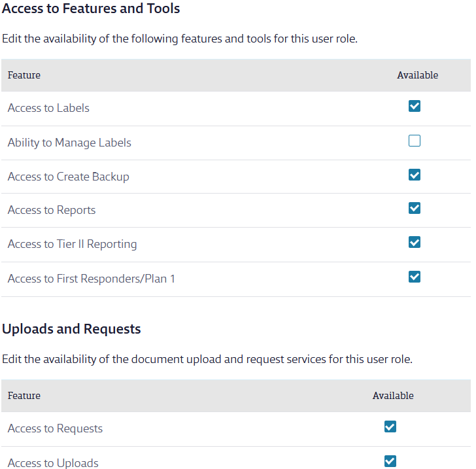
Task: Click the 'Uploads and Requests' heading
Action: click(71, 329)
